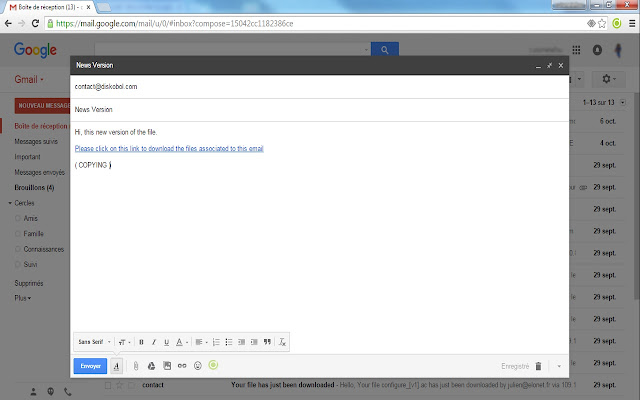Open the Sans Serif font dropdown
Viewport: 640px width, 400px height.
click(95, 342)
